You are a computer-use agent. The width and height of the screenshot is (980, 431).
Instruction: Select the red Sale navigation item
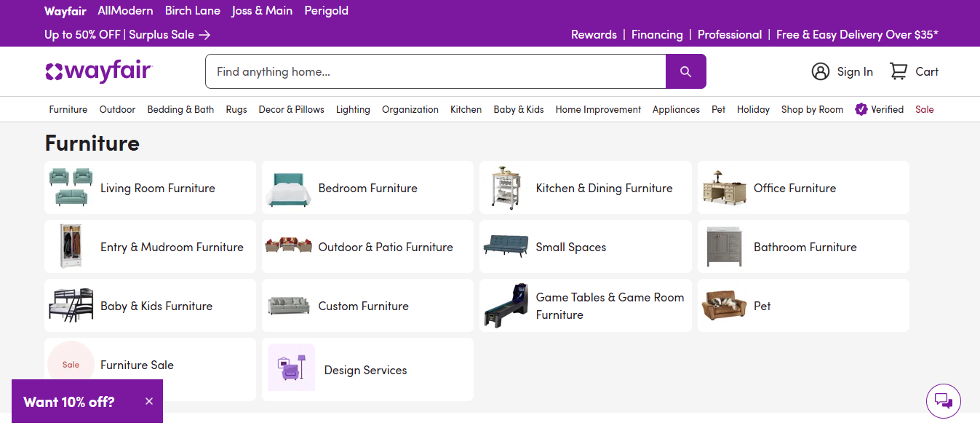click(x=924, y=109)
